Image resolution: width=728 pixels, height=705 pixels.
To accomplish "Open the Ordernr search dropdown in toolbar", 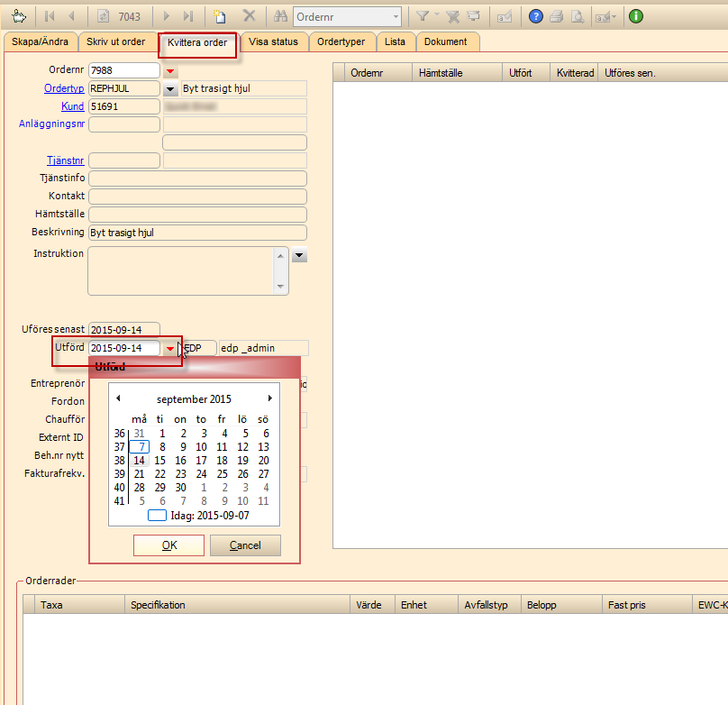I will tap(396, 16).
